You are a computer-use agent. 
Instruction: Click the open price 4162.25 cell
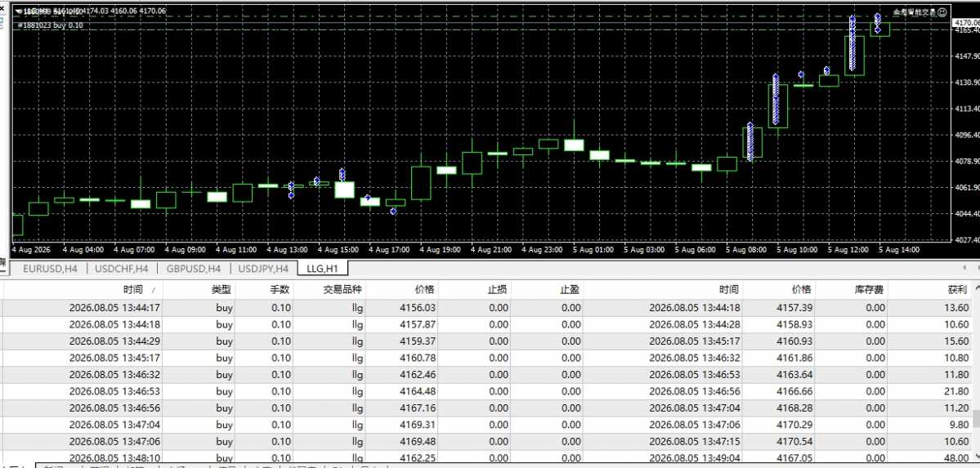(418, 458)
